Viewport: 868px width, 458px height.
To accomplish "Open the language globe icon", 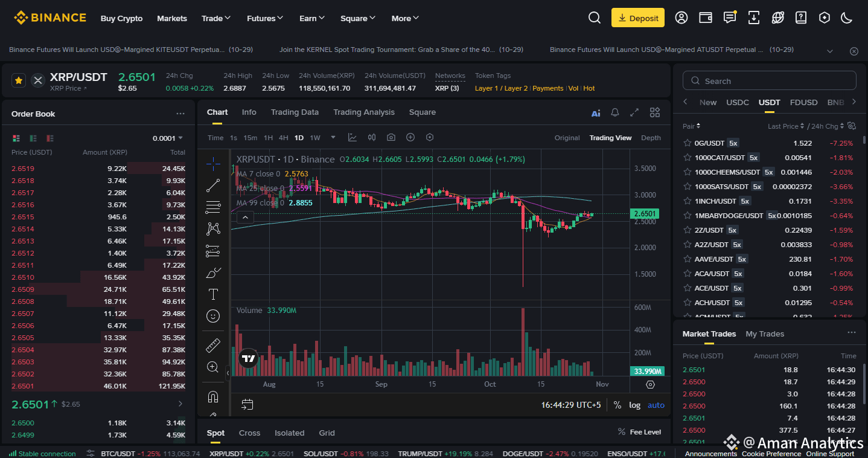I will (x=777, y=18).
